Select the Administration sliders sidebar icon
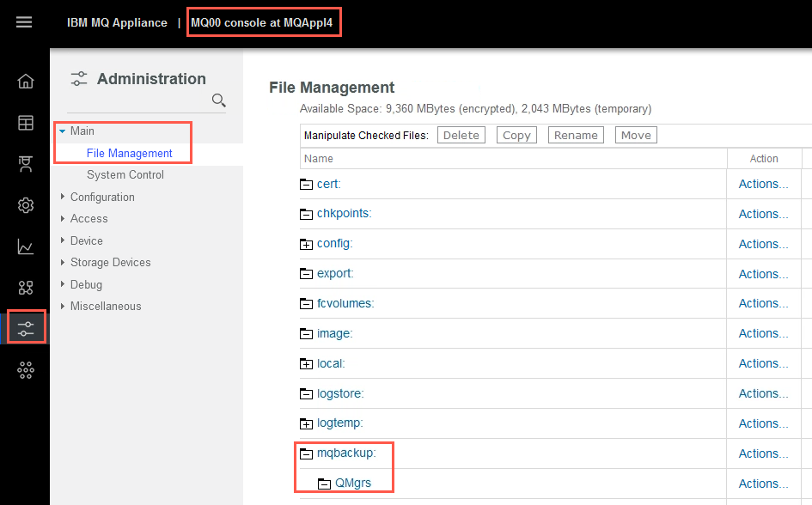Screen dimensions: 812x505 point(26,329)
